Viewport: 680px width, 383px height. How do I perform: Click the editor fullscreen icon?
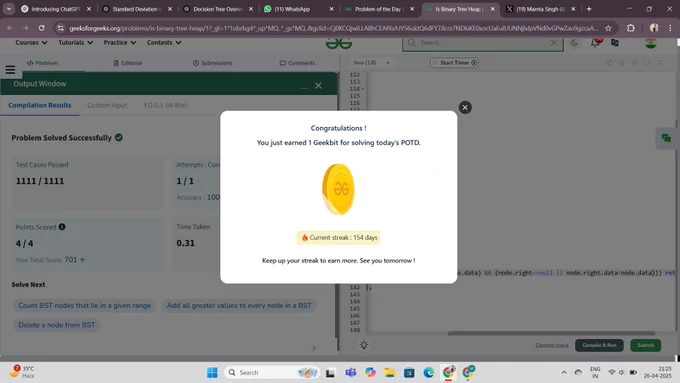[x=660, y=63]
